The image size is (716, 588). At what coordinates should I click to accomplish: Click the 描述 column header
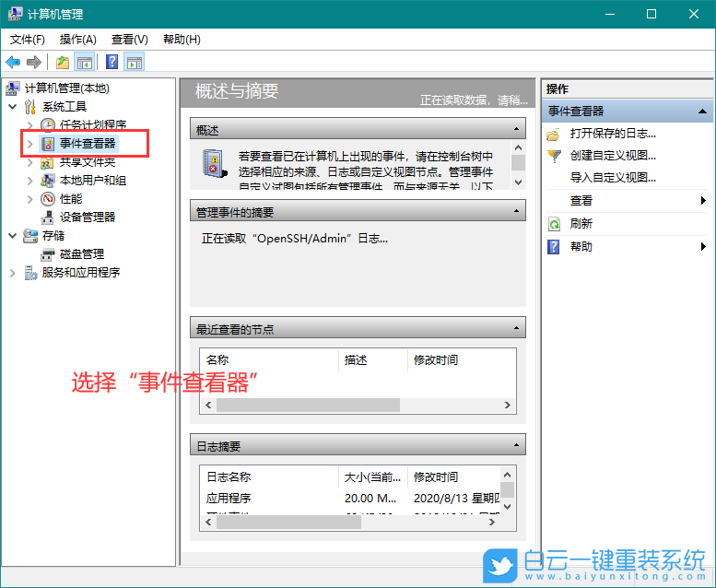(x=372, y=360)
